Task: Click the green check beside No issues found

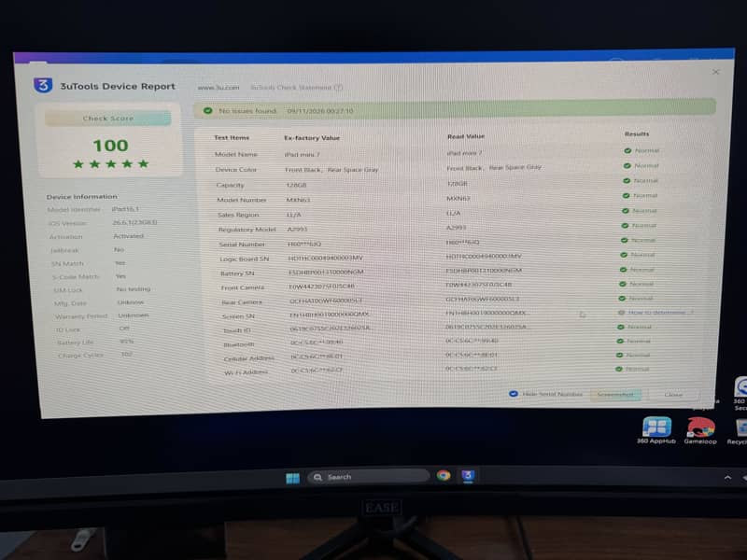Action: 207,110
